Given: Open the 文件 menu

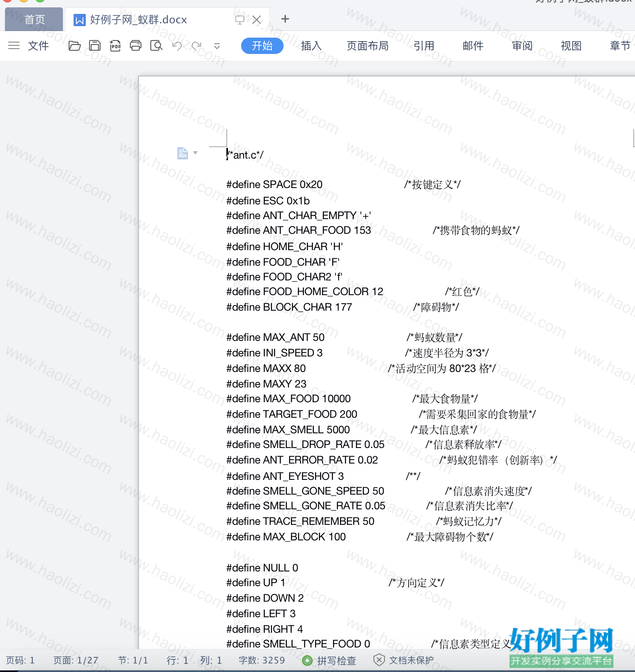Looking at the screenshot, I should click(x=38, y=45).
